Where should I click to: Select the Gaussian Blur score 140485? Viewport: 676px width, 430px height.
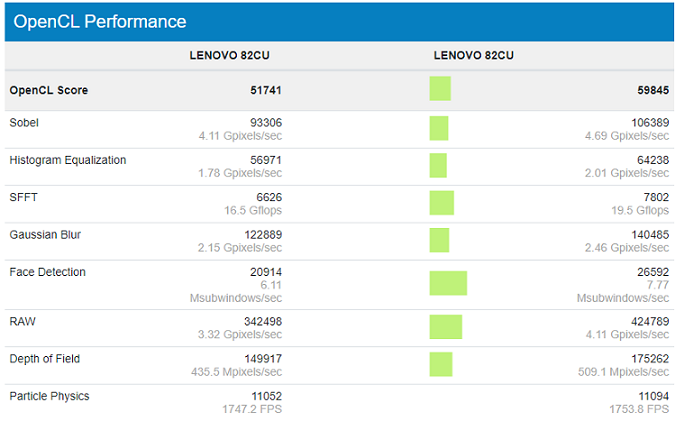[650, 235]
